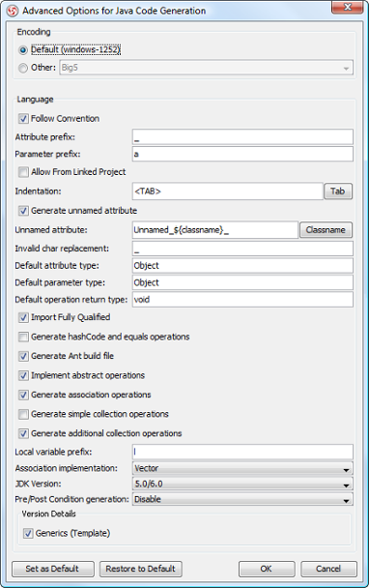
Task: Toggle Implement abstract operations checkbox
Action: [x=23, y=375]
